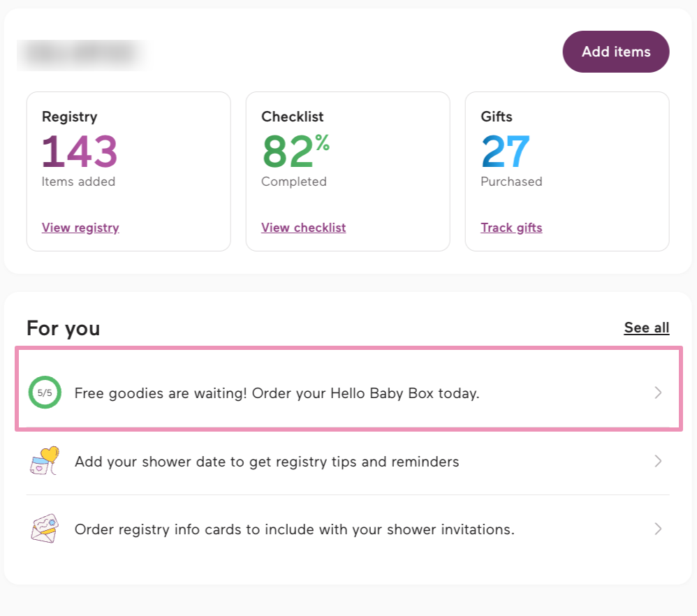Open the View checklist link

pyautogui.click(x=303, y=228)
